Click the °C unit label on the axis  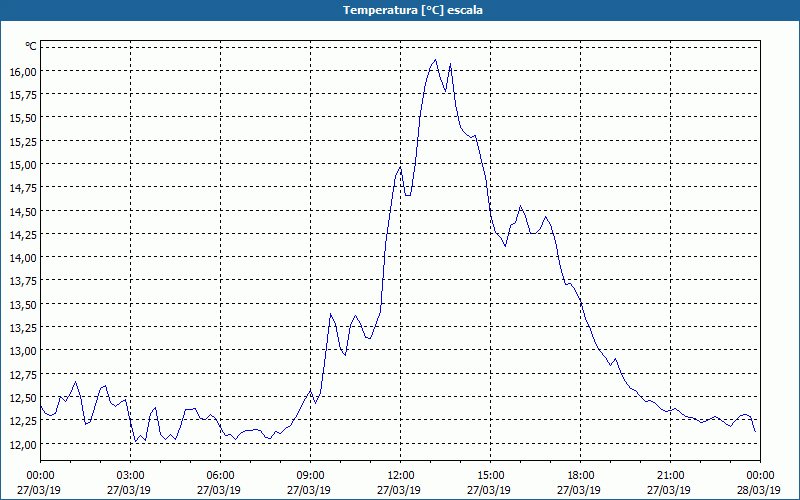pyautogui.click(x=31, y=46)
